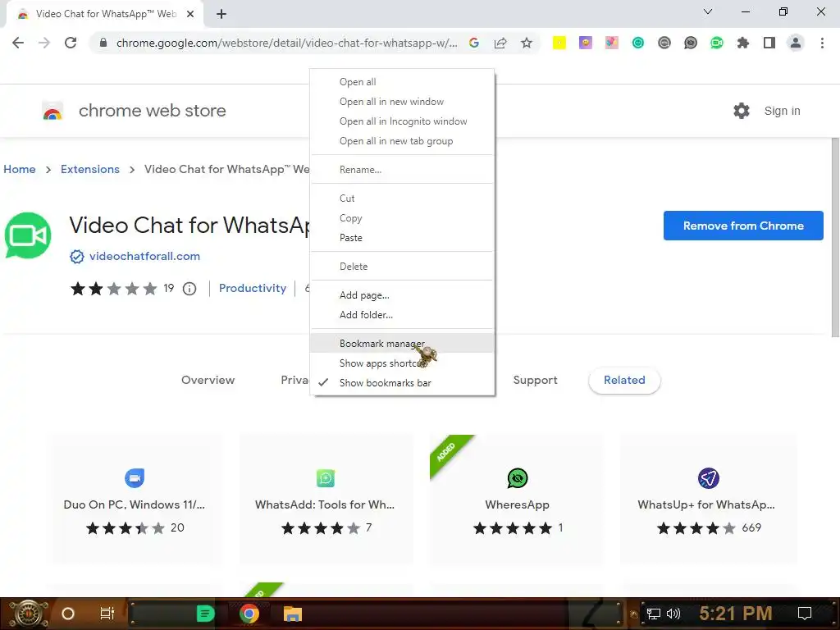Open videochatforall.com publisher link
Screen dimensions: 840x630
[x=144, y=256]
